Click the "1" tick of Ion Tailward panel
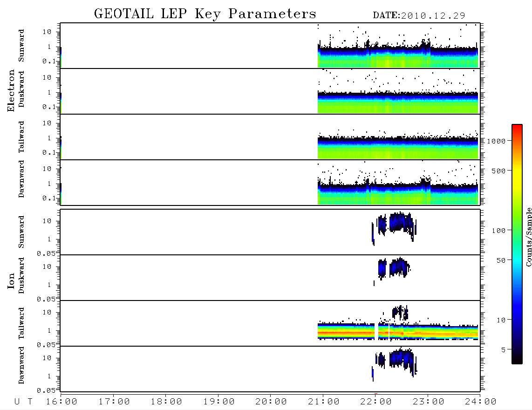This screenshot has height=410, width=532. tap(49, 331)
